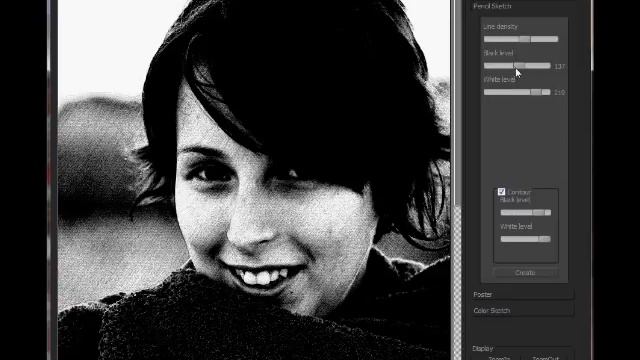Screen dimensions: 640x360
Task: Adjust the Line density slider
Action: tap(521, 39)
